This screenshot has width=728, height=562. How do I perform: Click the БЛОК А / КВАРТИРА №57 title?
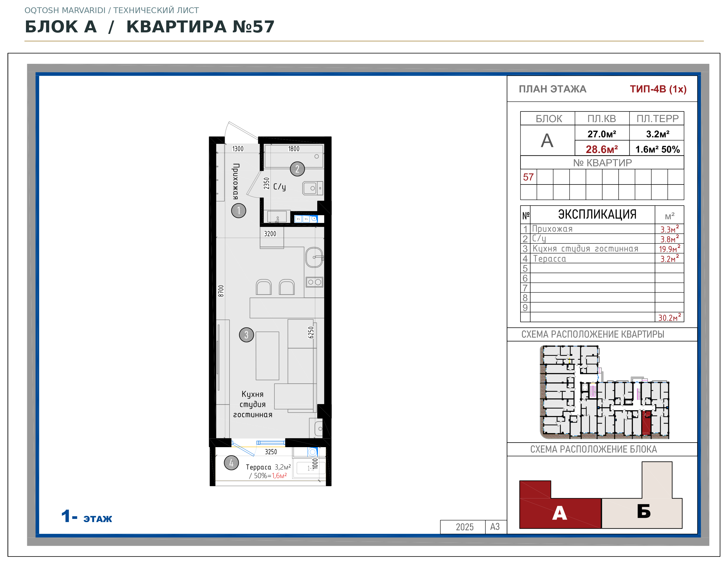tap(150, 27)
